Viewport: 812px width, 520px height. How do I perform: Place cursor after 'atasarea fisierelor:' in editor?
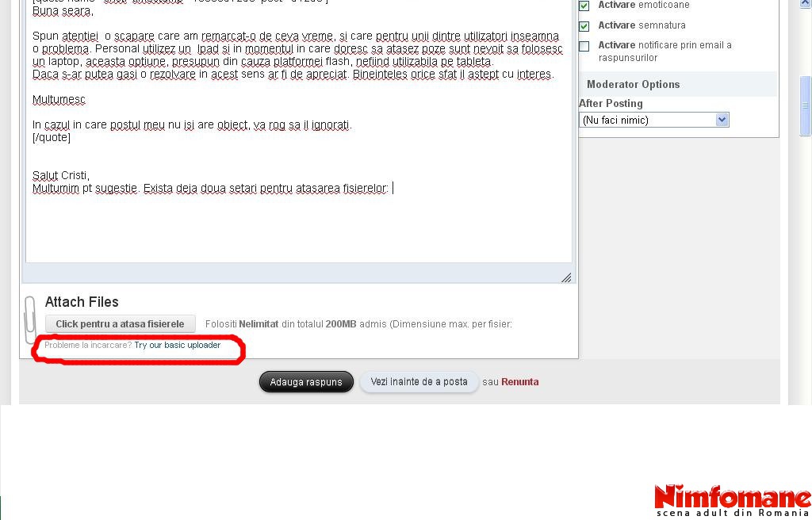click(392, 189)
